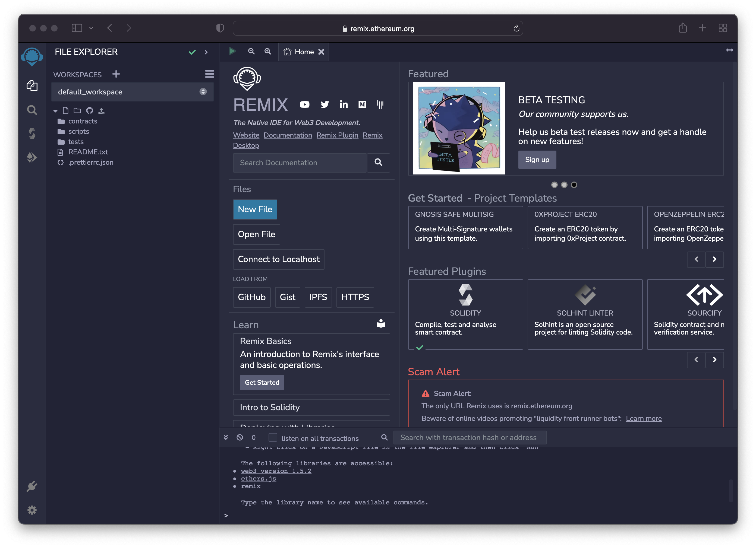Switch to the Home tab
Viewport: 756px width, 547px height.
303,52
